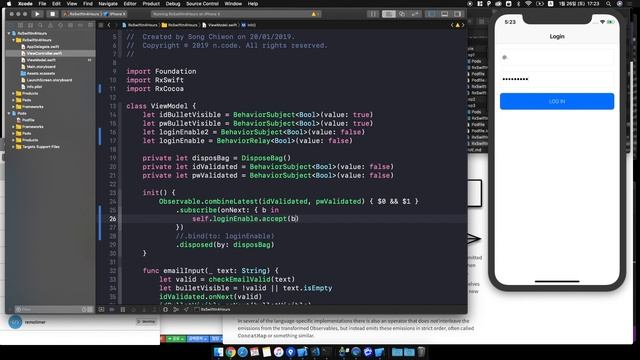Screen dimensions: 640x360
Task: Open iTunes from the Dock
Action: pos(278,352)
